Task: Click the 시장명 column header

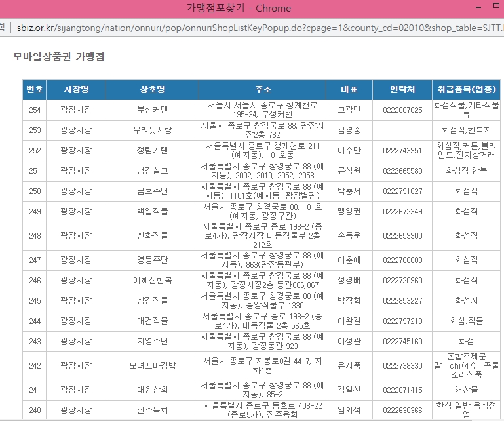Action: coord(76,89)
